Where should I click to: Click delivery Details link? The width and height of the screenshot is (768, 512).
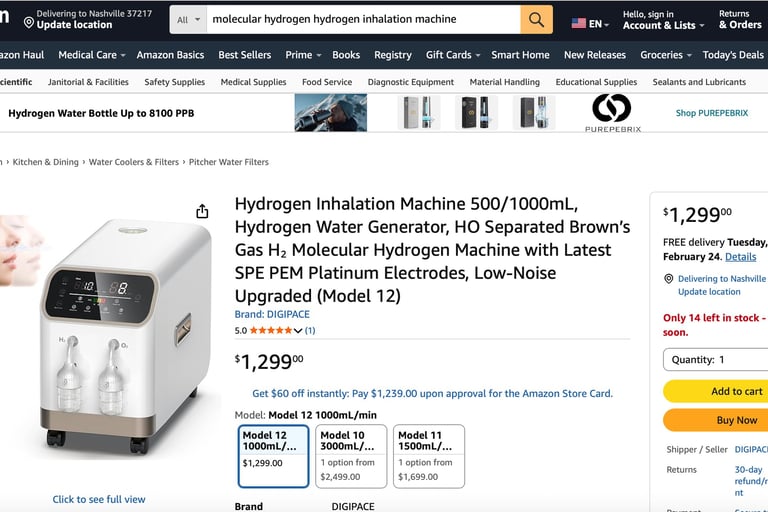click(x=741, y=257)
